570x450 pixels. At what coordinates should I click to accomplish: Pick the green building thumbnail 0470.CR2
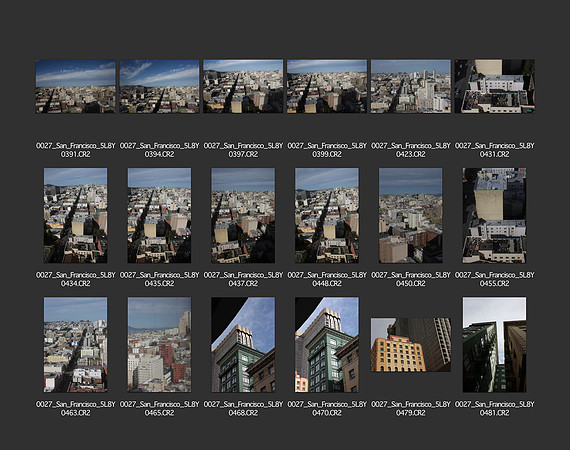[x=327, y=345]
